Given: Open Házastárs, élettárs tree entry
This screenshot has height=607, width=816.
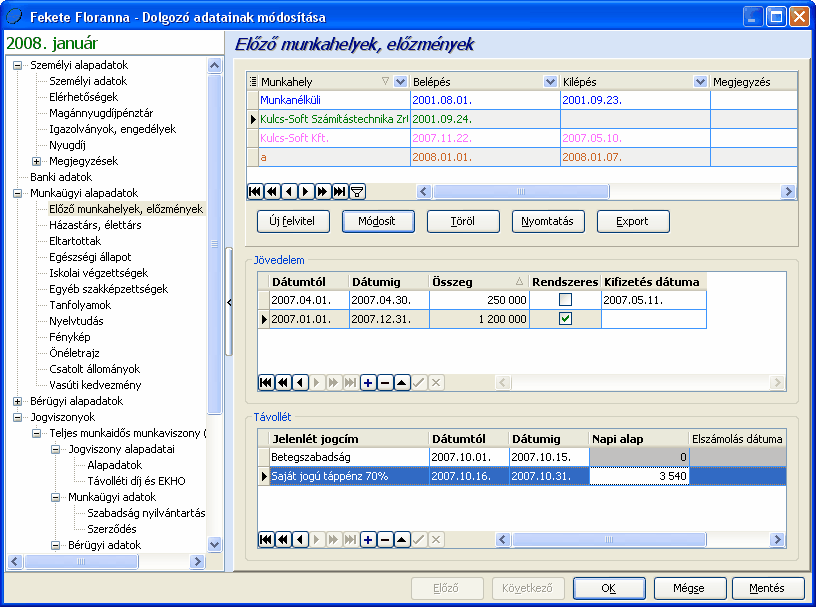Looking at the screenshot, I should pyautogui.click(x=95, y=225).
